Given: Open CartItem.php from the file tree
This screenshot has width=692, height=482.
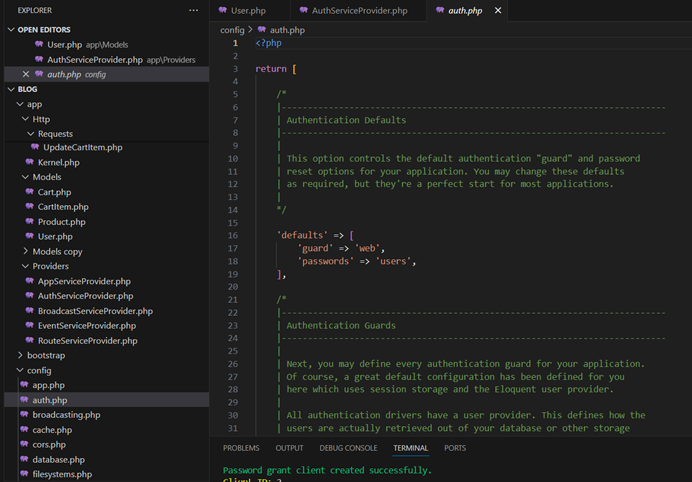Looking at the screenshot, I should tap(63, 207).
